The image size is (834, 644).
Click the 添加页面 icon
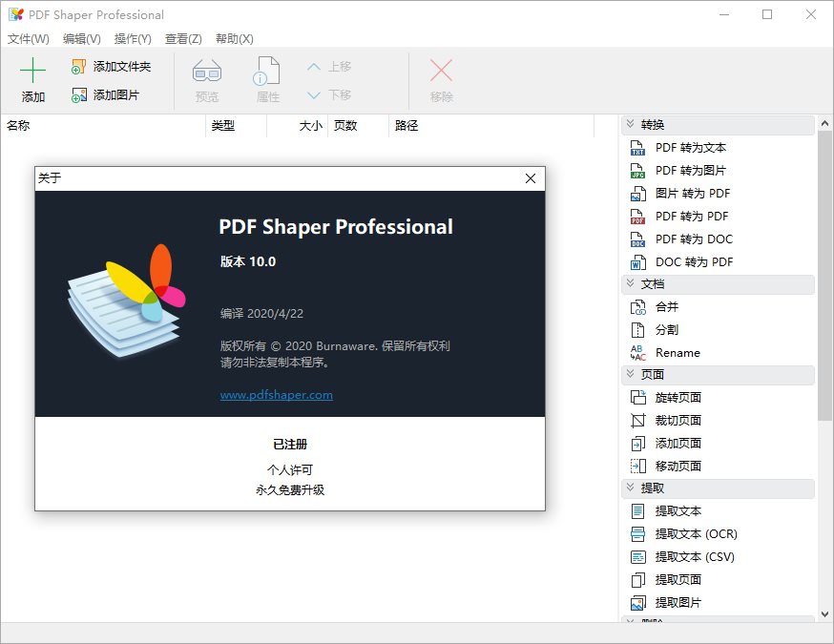pos(637,443)
